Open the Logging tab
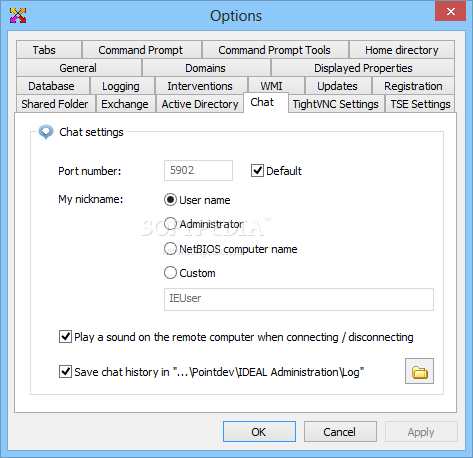473x458 pixels. 122,86
